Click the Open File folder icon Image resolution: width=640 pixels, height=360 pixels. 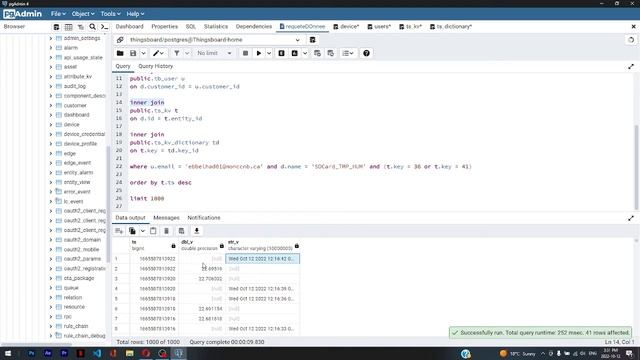click(x=120, y=53)
